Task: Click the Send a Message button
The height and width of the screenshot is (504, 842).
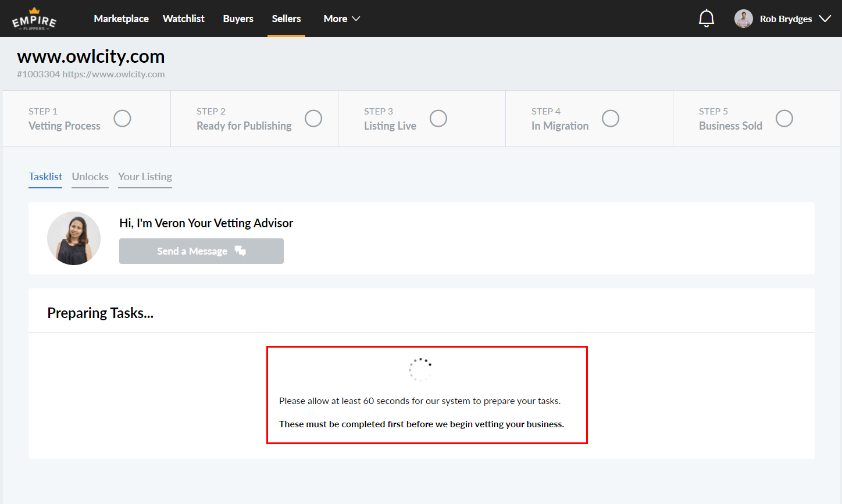Action: tap(201, 251)
